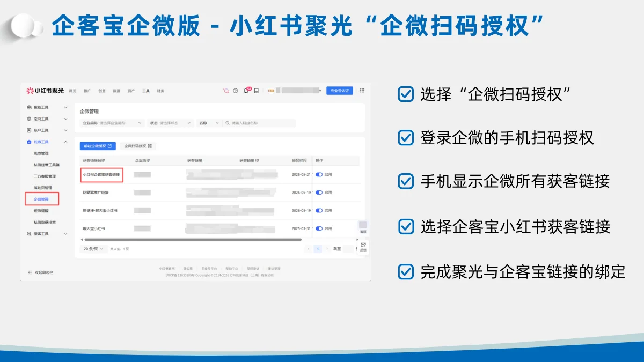Open the 财务 top nav tab
This screenshot has height=362, width=644.
(x=160, y=91)
